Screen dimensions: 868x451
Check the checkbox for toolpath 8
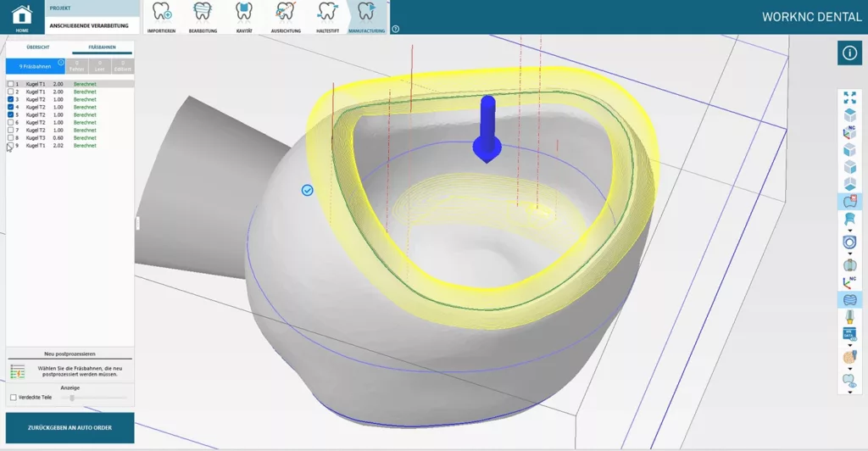point(10,138)
